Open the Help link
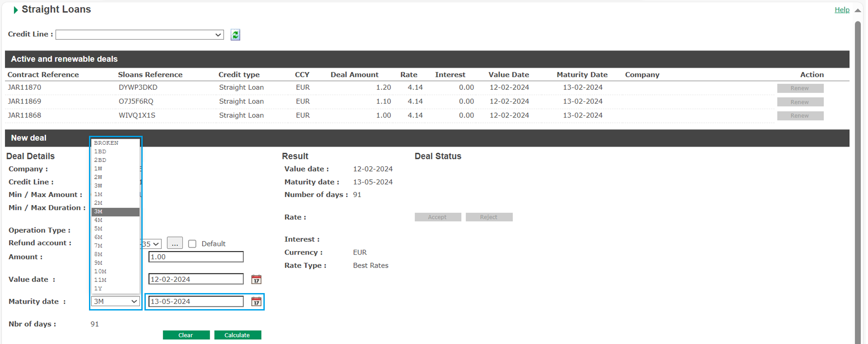This screenshot has width=868, height=344. (842, 10)
